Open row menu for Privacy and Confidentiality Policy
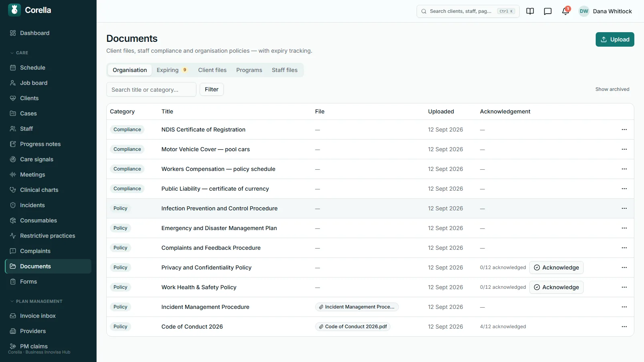Image resolution: width=644 pixels, height=362 pixels. pos(624,267)
